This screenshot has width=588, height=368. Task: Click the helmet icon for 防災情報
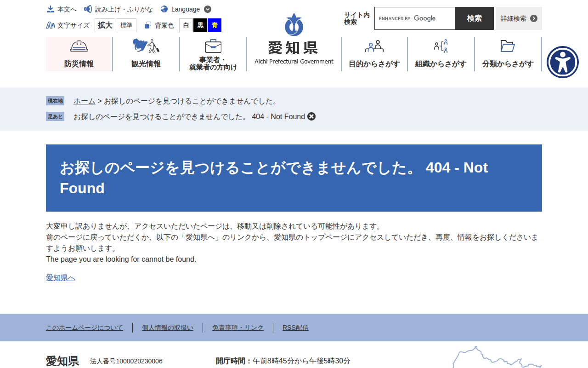click(79, 46)
